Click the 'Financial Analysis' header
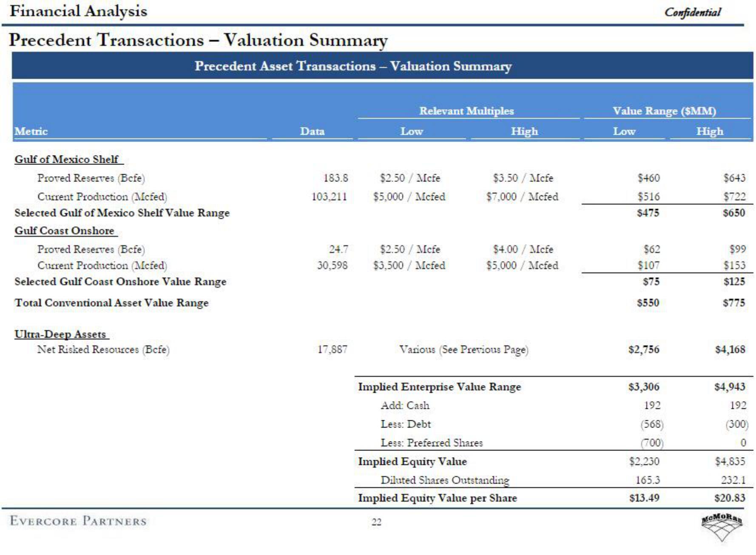This screenshot has height=555, width=756. pos(78,11)
